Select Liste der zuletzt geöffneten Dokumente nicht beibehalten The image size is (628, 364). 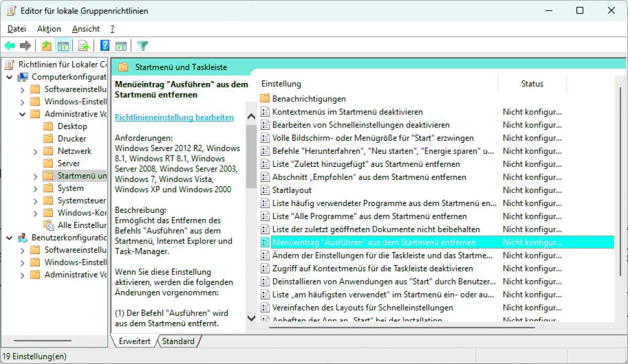[x=376, y=229]
